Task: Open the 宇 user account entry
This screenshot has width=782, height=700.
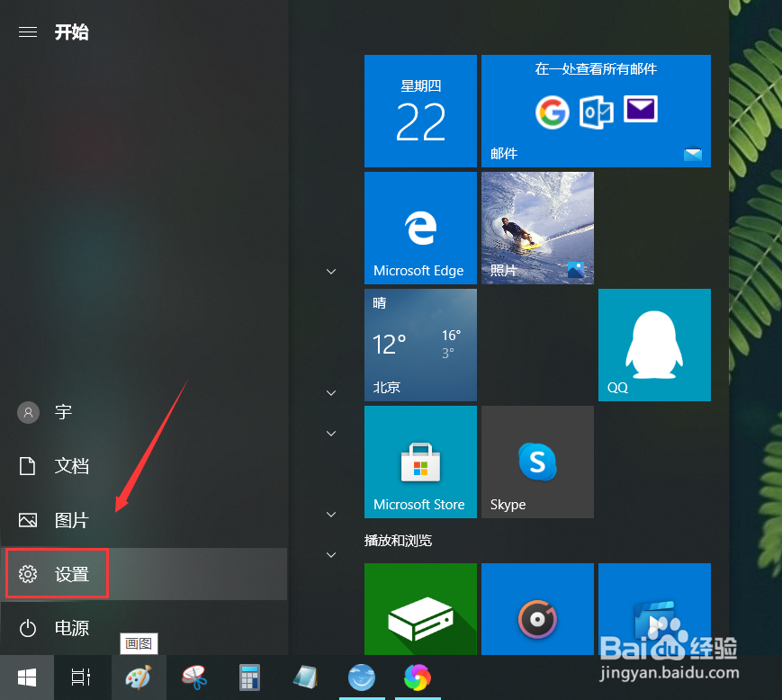Action: pos(144,412)
